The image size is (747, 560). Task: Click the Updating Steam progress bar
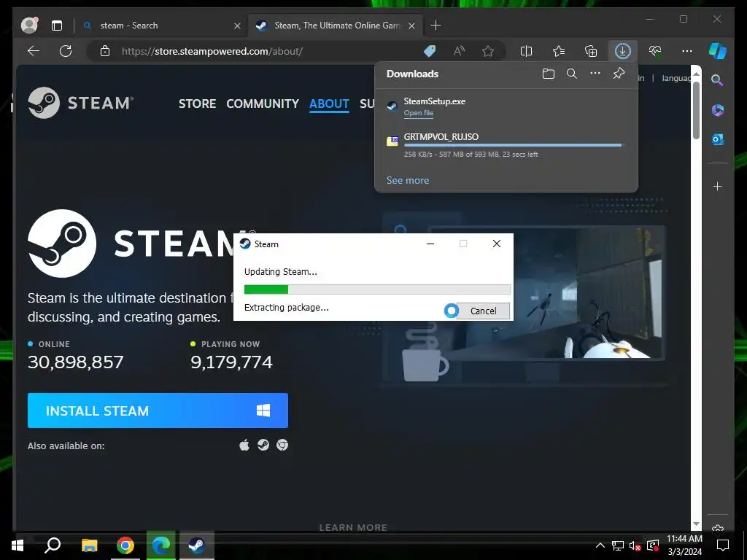point(377,289)
